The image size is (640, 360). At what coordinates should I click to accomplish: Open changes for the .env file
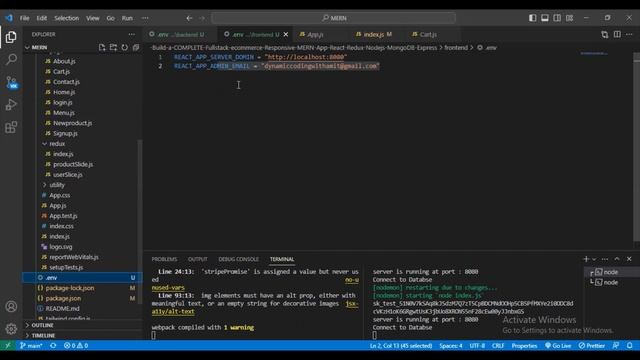pos(604,35)
